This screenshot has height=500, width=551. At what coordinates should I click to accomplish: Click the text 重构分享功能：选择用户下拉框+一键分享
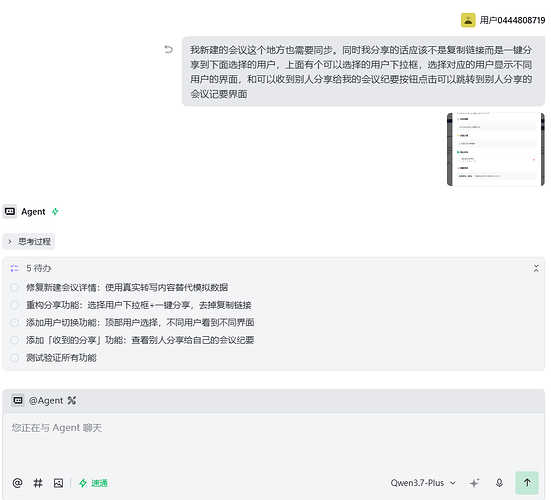tap(108, 305)
